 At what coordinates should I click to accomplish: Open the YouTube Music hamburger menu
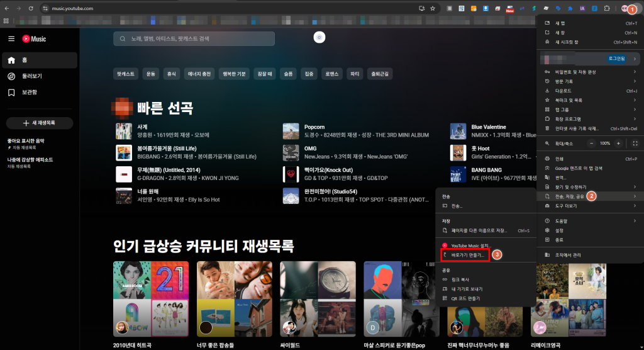click(x=11, y=38)
